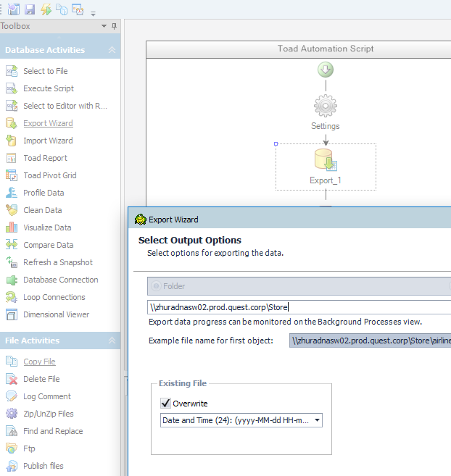Click the Copy File link
The width and height of the screenshot is (451, 476).
pyautogui.click(x=39, y=362)
